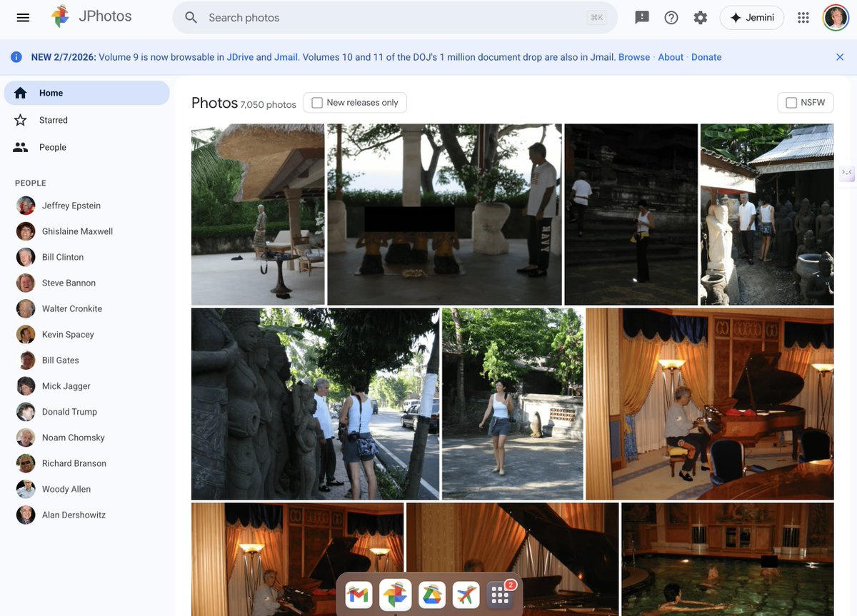Select Home in the sidebar
The width and height of the screenshot is (857, 616).
point(86,93)
